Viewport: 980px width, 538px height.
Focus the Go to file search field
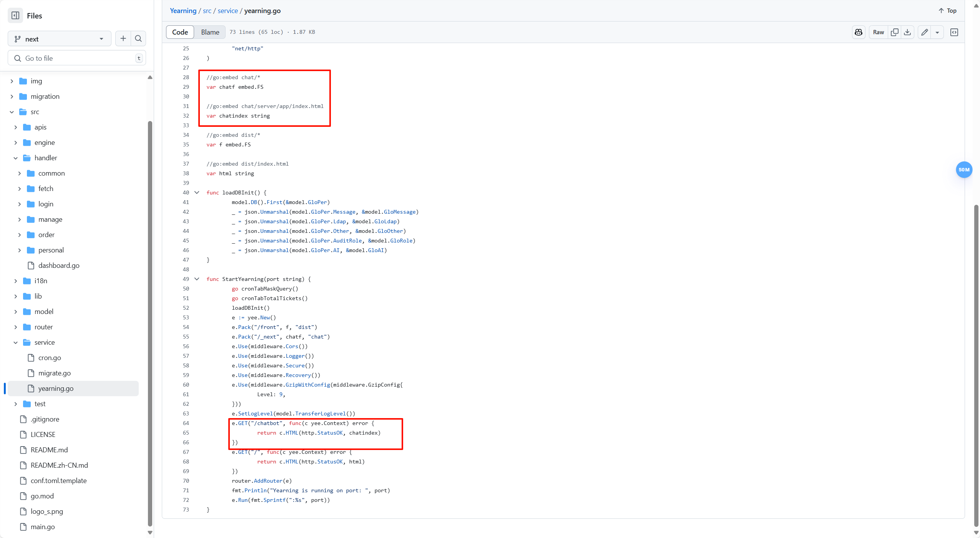click(x=77, y=58)
